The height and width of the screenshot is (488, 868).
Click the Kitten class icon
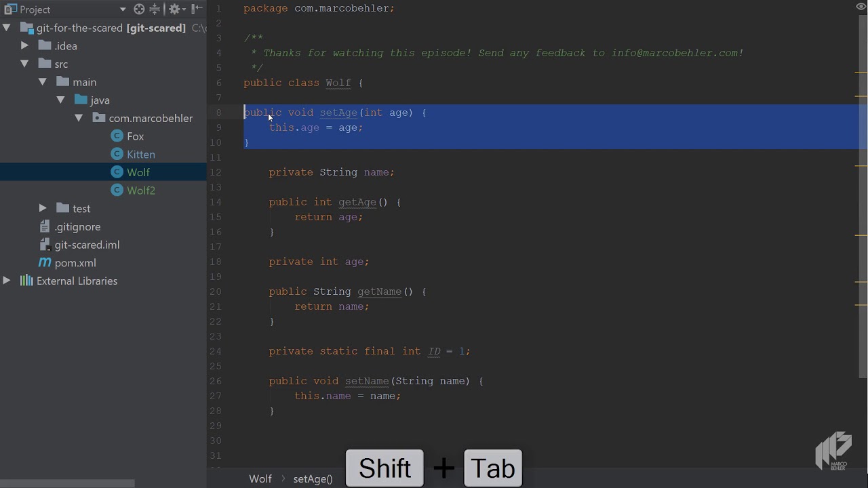pos(117,155)
